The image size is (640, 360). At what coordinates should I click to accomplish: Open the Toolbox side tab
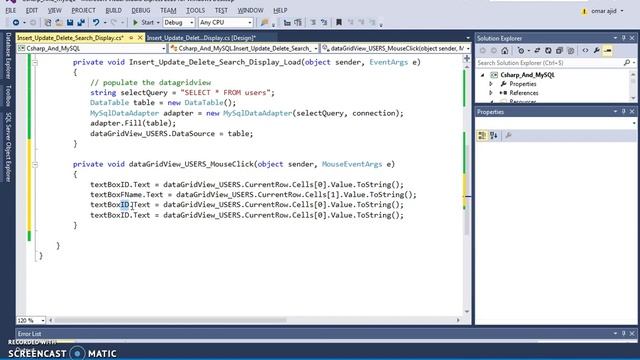(x=8, y=96)
